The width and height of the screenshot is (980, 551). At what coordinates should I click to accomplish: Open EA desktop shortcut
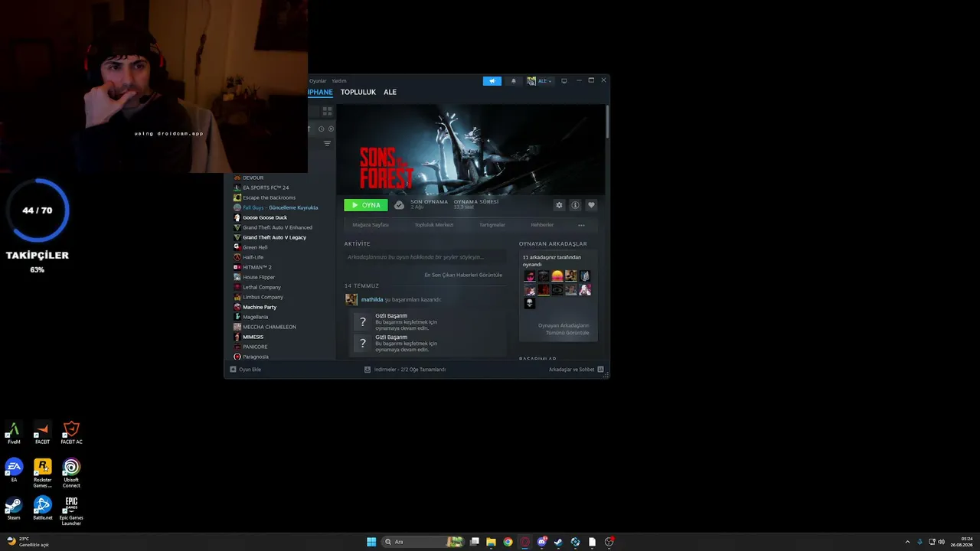pos(14,471)
